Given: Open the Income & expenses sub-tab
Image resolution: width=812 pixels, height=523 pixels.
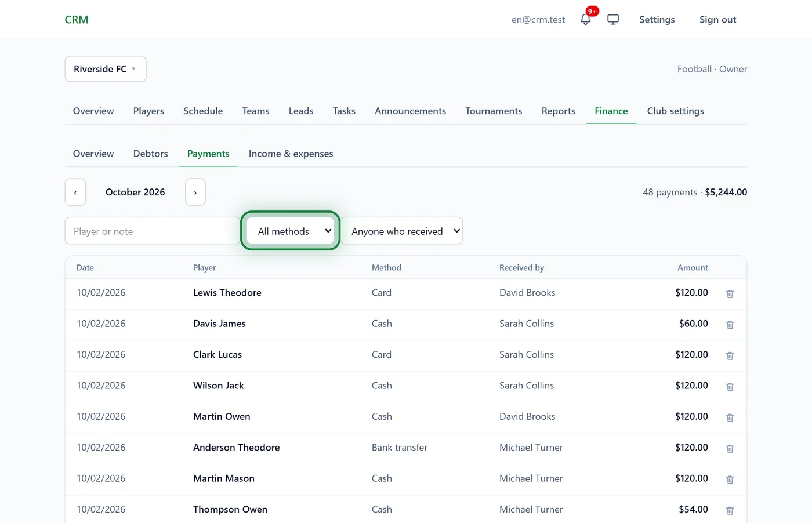Looking at the screenshot, I should click(x=291, y=154).
